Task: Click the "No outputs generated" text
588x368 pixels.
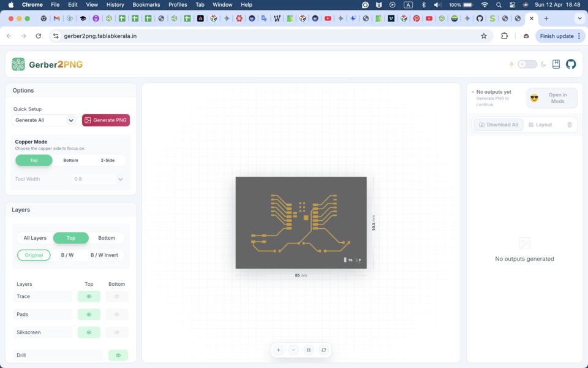Action: [524, 259]
